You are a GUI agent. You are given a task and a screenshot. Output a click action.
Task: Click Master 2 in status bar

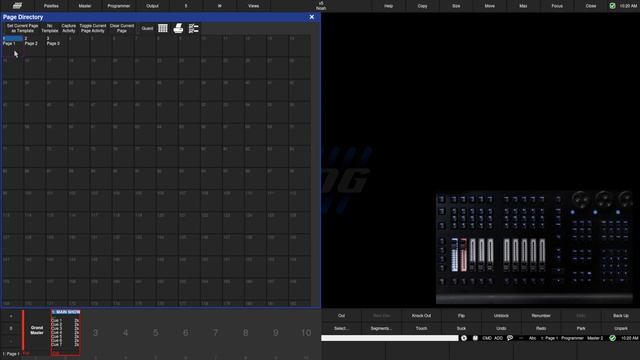click(595, 338)
